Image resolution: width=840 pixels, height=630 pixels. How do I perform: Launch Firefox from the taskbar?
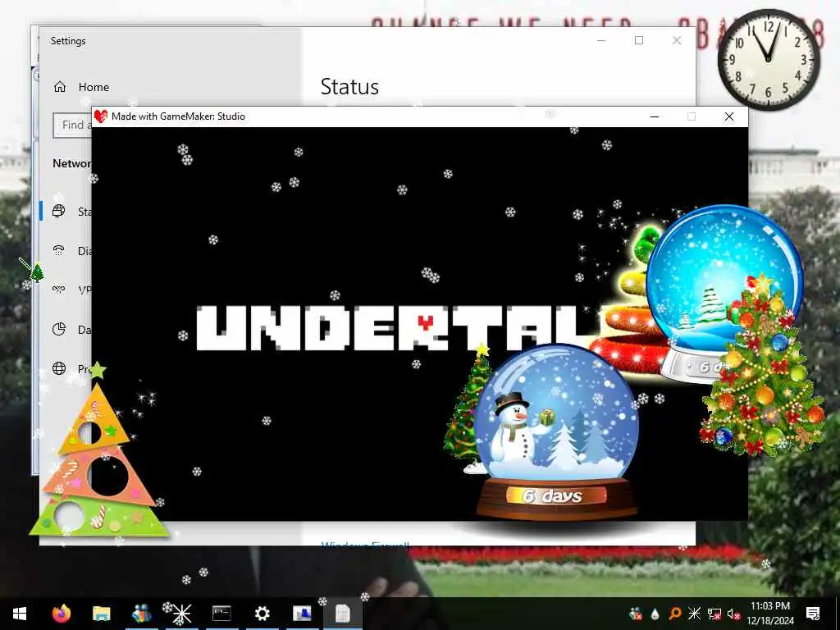coord(62,614)
